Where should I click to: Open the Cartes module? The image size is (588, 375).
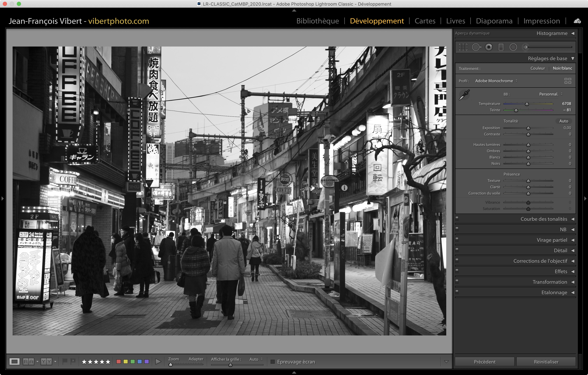[425, 21]
